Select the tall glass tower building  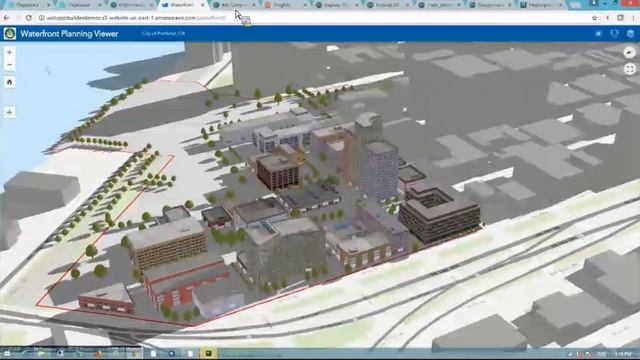tap(379, 170)
